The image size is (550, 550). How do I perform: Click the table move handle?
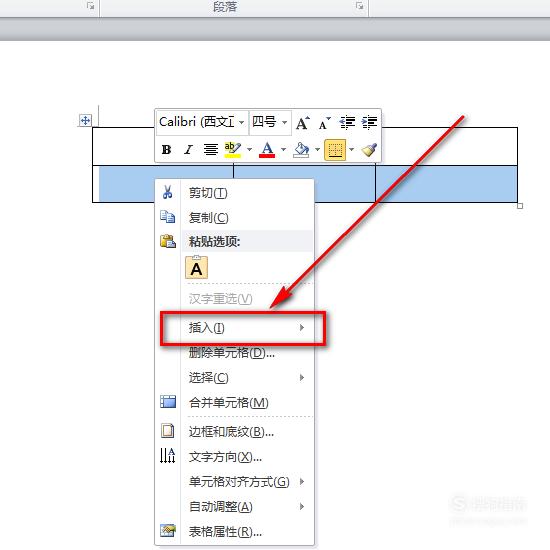(85, 120)
